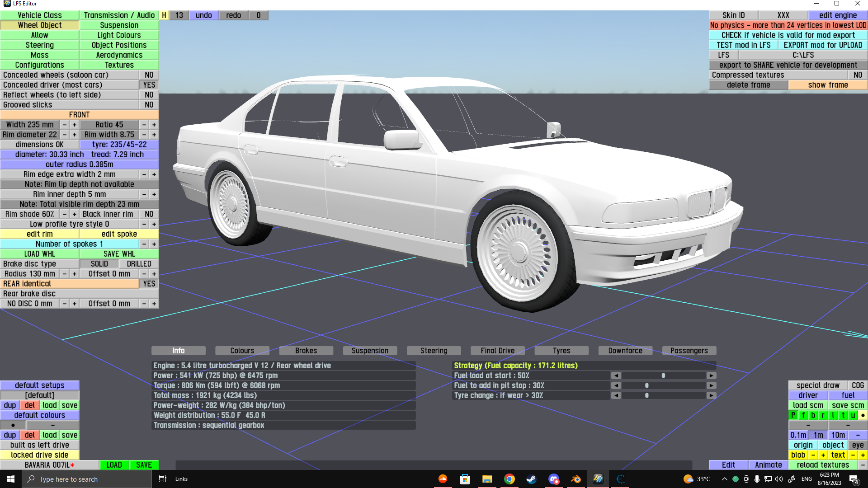Click the undo button
Viewport: 868px width, 488px height.
203,15
